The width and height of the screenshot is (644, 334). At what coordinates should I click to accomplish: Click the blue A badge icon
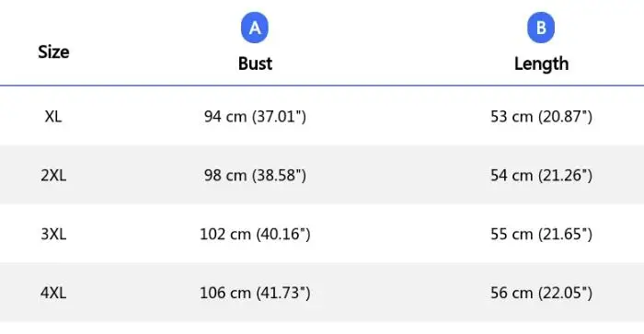click(255, 28)
